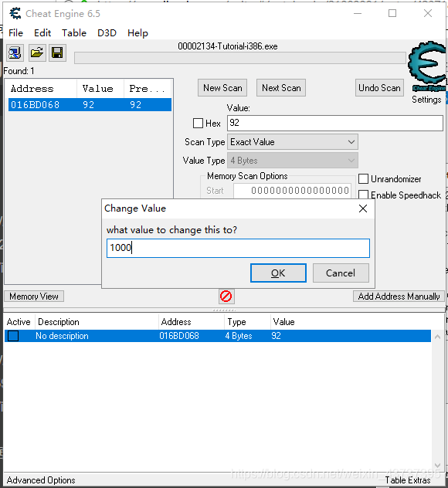
Task: Click the Cheat Engine logo Settings icon
Action: pos(427,66)
